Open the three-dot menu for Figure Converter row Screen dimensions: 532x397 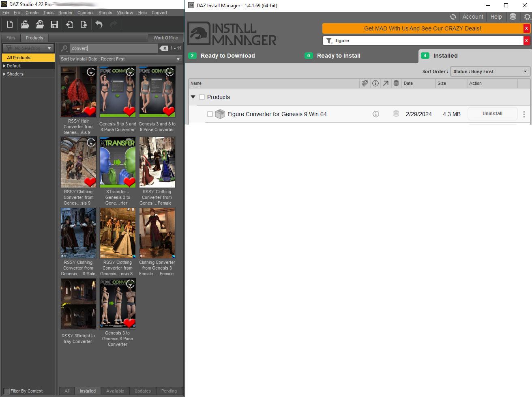pos(524,114)
